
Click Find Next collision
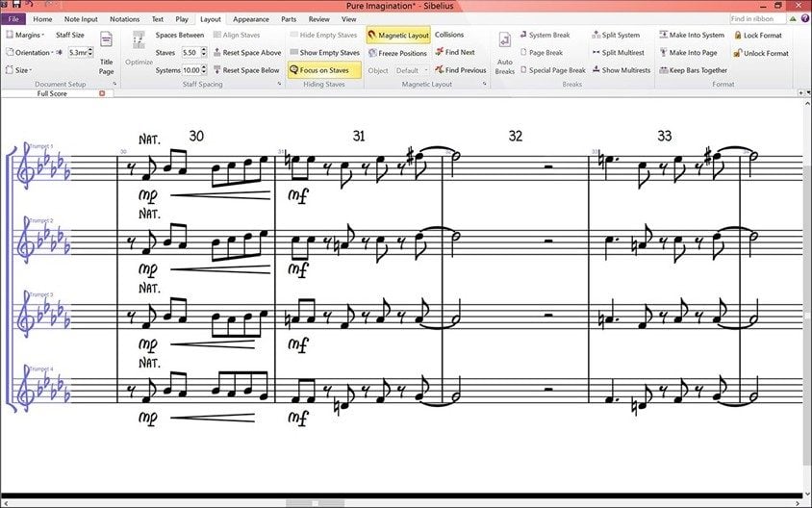[x=455, y=52]
